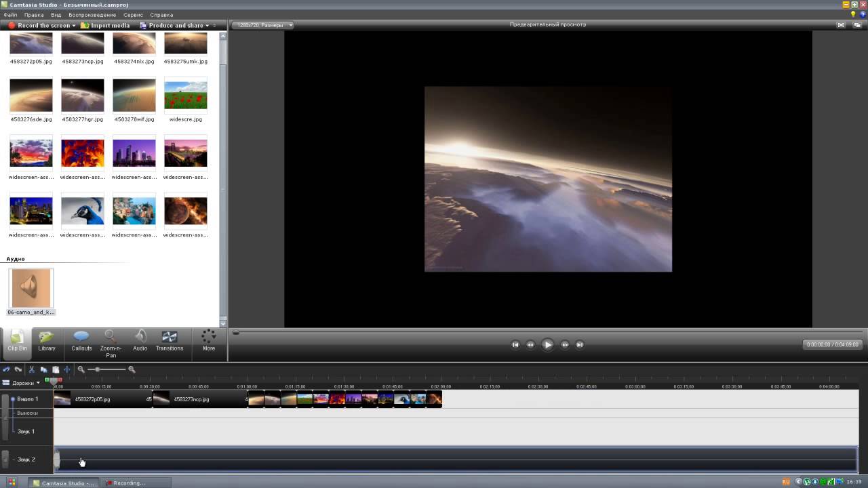Click the Split clip icon
868x488 pixels.
point(67,369)
